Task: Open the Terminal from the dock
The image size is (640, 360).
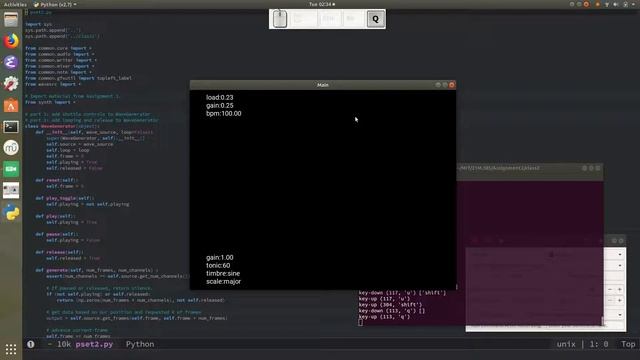Action: (x=11, y=127)
